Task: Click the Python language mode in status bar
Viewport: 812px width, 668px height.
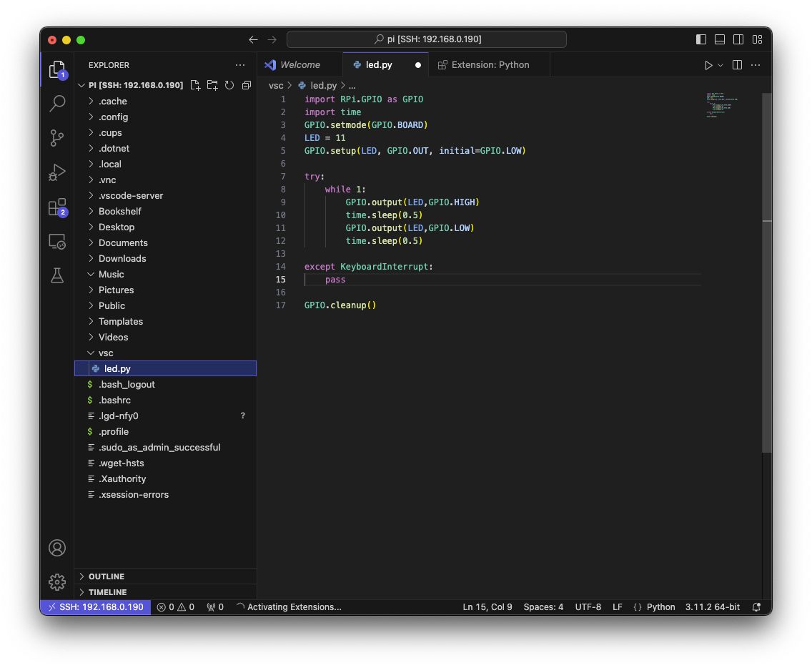Action: (660, 607)
